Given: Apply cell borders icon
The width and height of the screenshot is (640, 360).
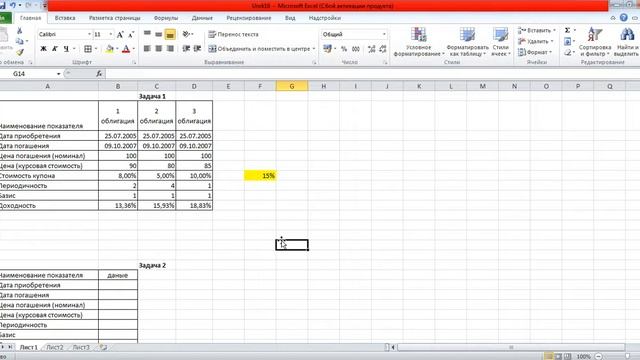Looking at the screenshot, I should [88, 49].
